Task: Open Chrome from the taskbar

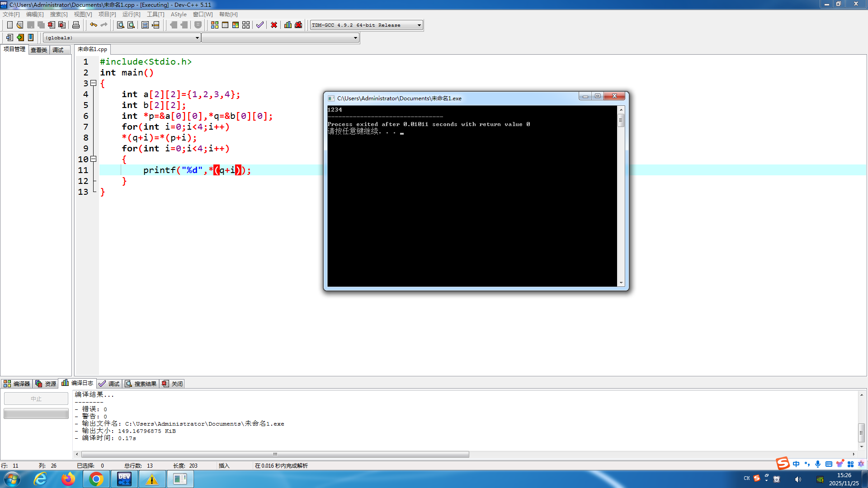Action: [96, 479]
